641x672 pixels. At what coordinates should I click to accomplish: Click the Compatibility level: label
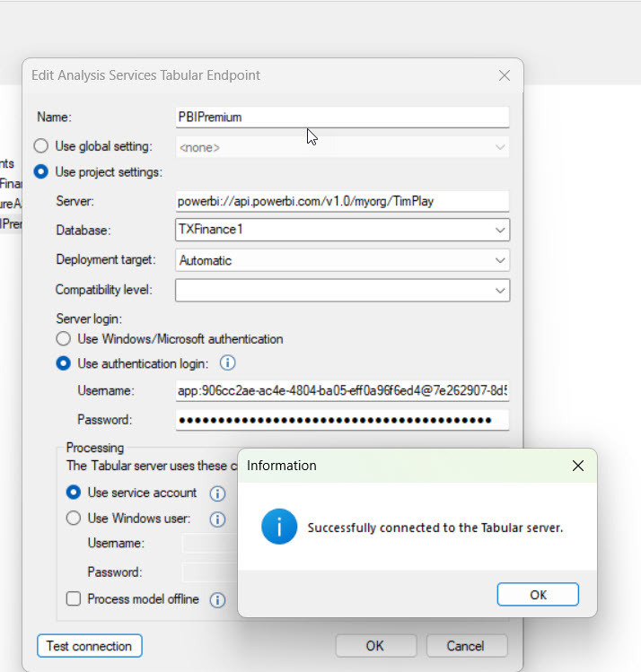[103, 290]
